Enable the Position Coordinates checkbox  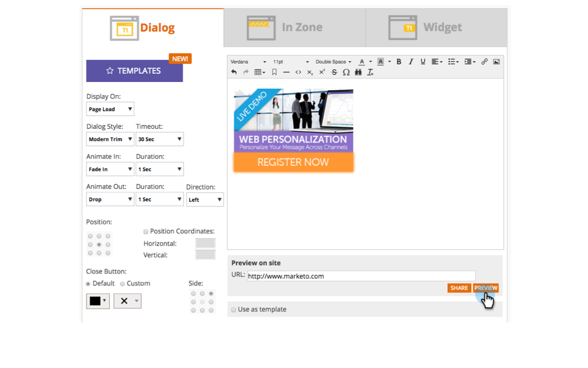[146, 231]
